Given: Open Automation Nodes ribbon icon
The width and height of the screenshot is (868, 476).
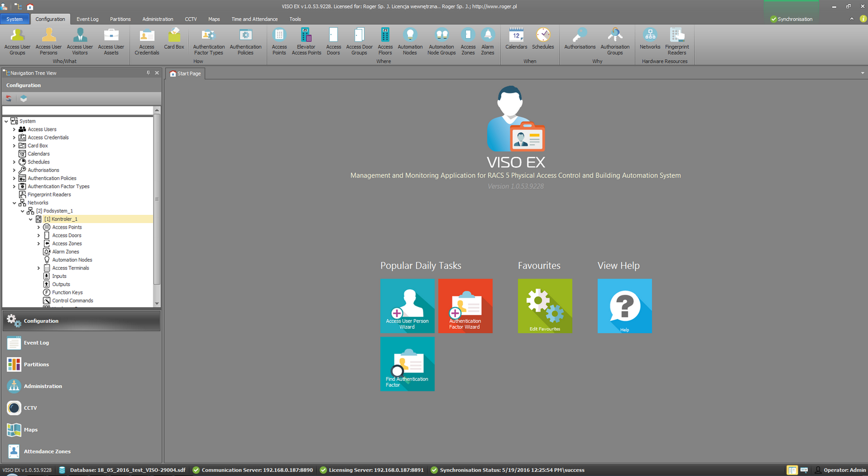Looking at the screenshot, I should pos(410,42).
